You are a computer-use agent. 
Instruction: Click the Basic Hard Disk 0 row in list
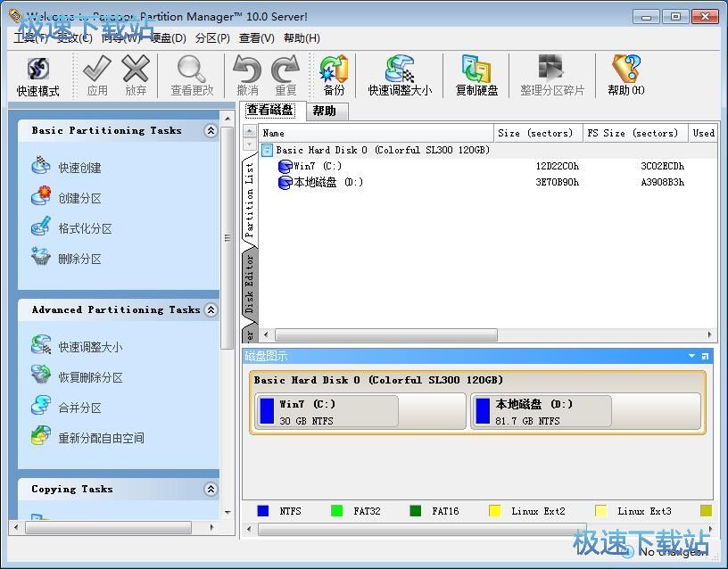(x=487, y=150)
